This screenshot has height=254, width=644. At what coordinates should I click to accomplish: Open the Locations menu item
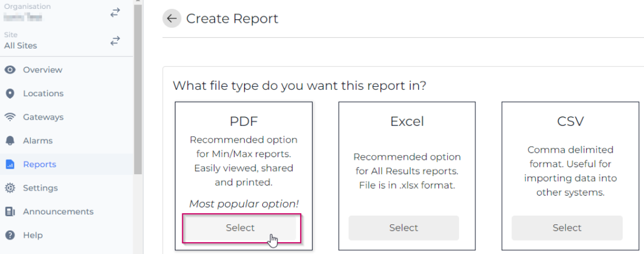[43, 94]
